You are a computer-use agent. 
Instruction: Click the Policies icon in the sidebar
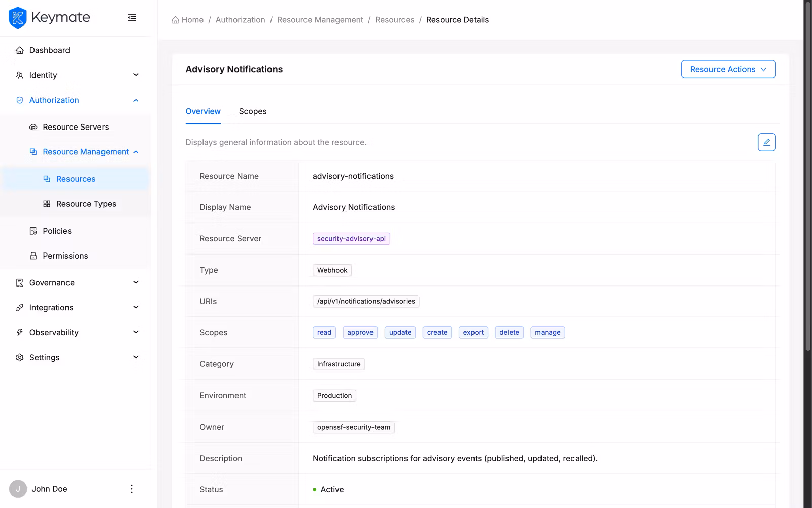(32, 231)
